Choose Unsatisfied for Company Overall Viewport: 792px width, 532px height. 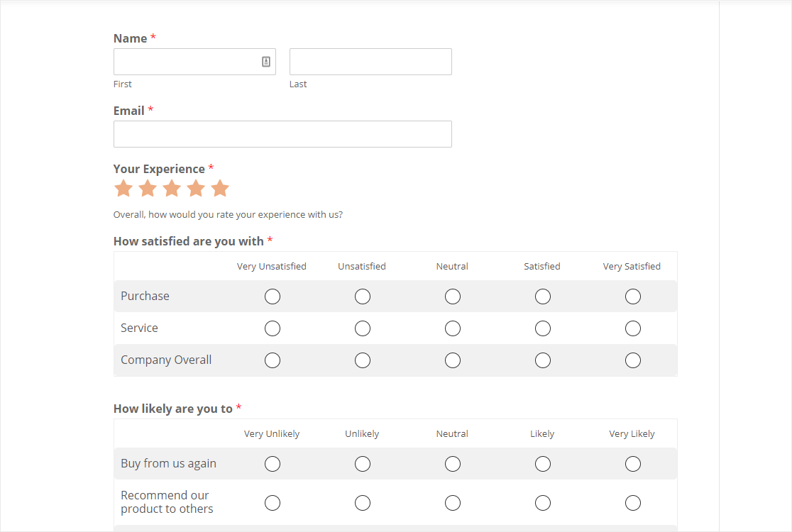tap(363, 360)
